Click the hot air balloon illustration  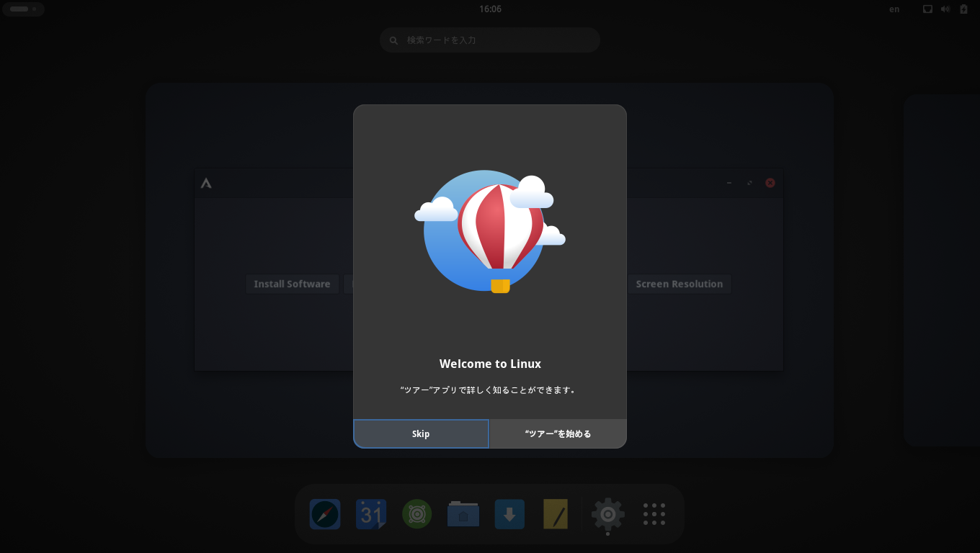490,232
